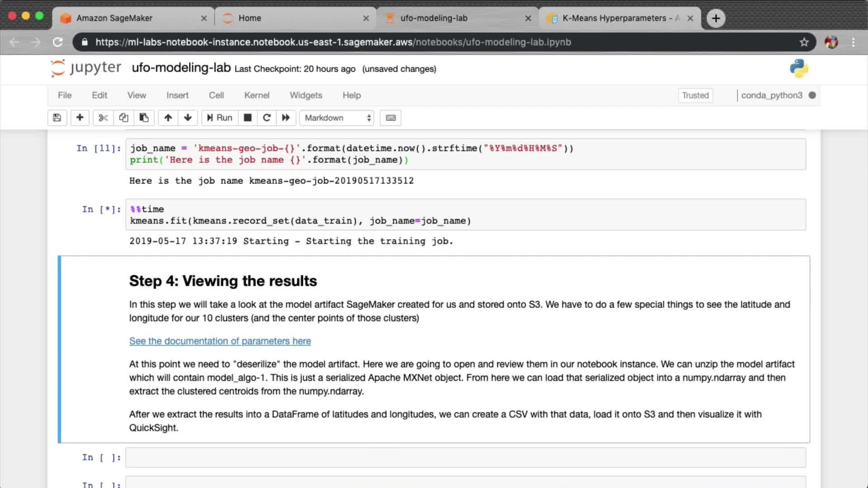Move selected cell down arrow
Image resolution: width=868 pixels, height=488 pixels.
point(188,118)
